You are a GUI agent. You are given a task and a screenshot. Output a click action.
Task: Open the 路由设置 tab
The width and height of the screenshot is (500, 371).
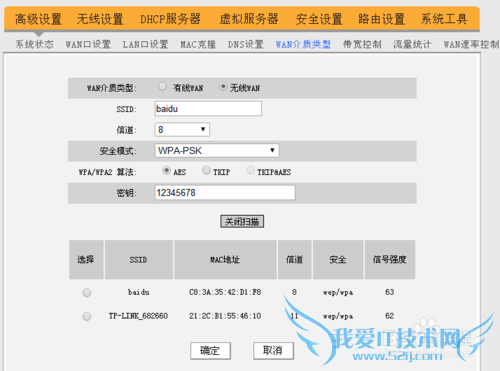click(x=381, y=19)
